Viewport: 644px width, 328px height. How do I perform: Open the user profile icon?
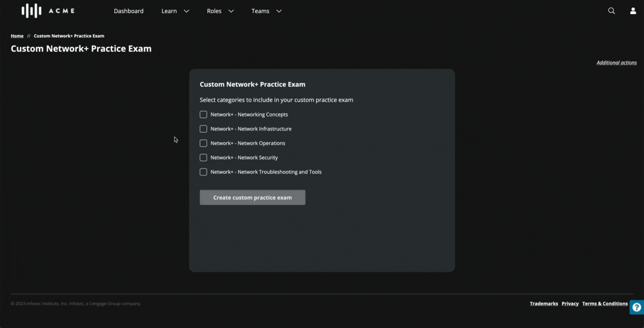pyautogui.click(x=633, y=11)
